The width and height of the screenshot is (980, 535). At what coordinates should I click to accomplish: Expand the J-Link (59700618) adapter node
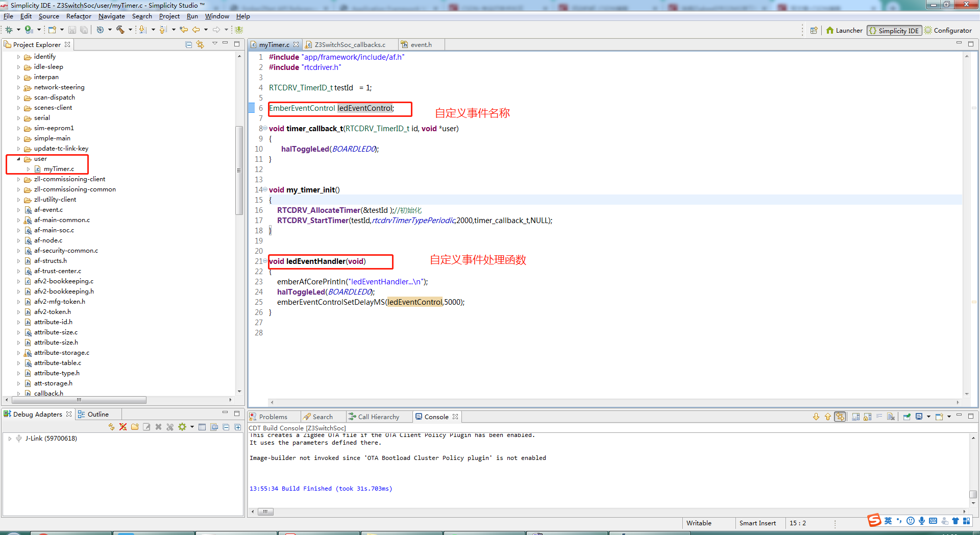(x=10, y=439)
